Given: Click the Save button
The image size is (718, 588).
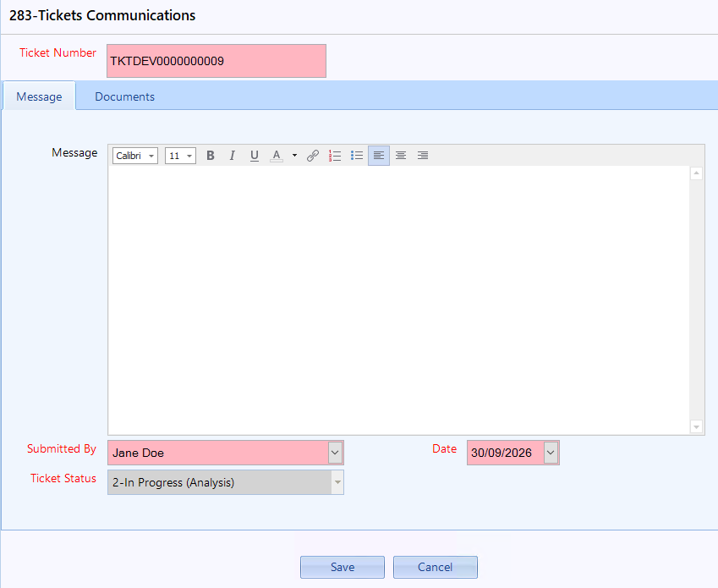Looking at the screenshot, I should (343, 567).
